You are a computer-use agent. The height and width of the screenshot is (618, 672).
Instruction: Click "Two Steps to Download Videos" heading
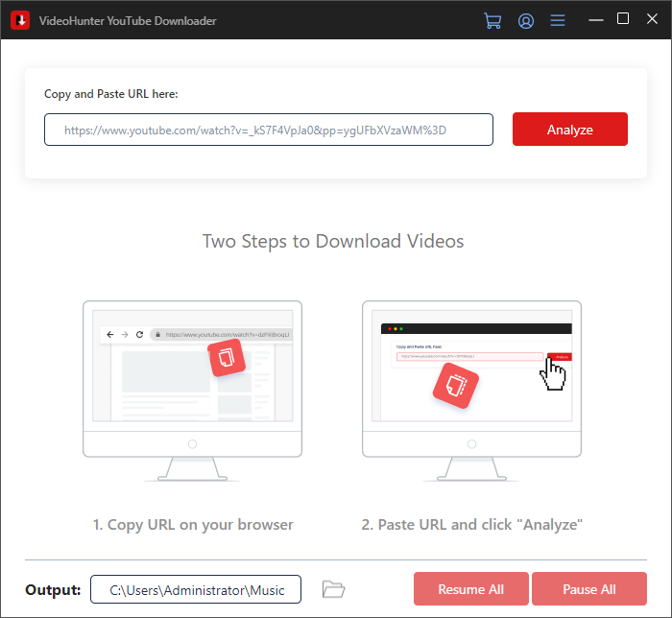pos(333,241)
